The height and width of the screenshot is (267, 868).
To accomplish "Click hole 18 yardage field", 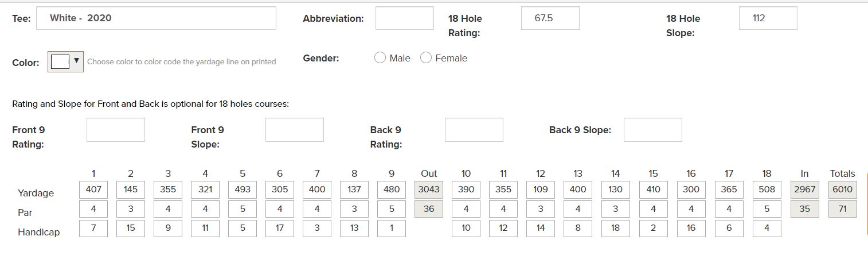I will point(767,189).
